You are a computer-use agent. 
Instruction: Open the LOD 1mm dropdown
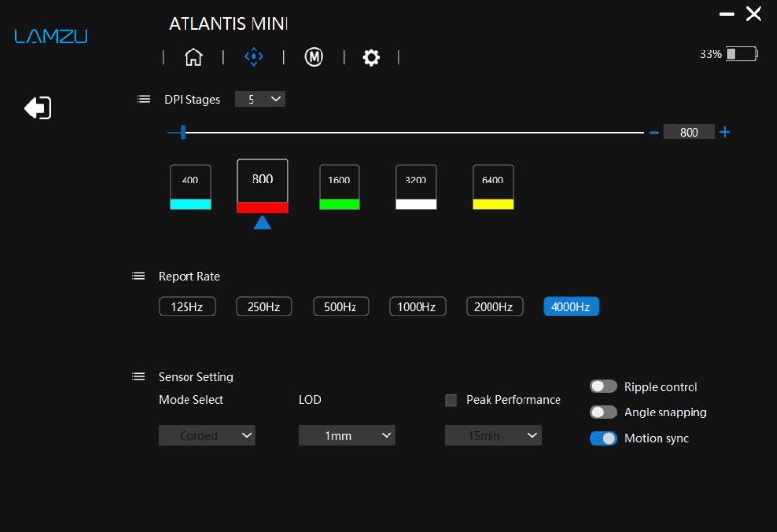[347, 436]
